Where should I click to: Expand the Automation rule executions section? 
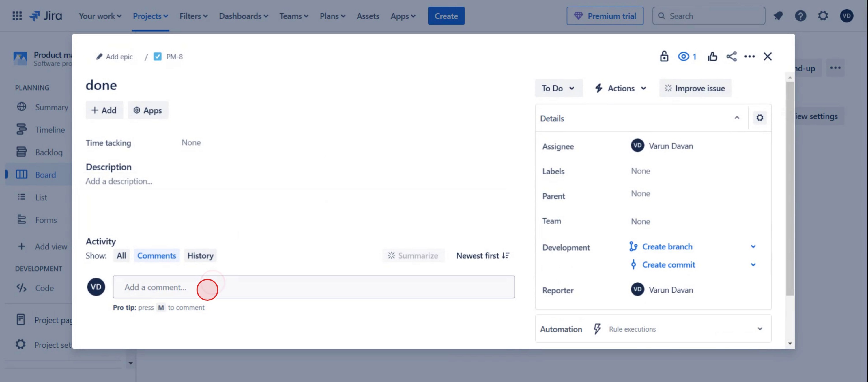point(760,329)
